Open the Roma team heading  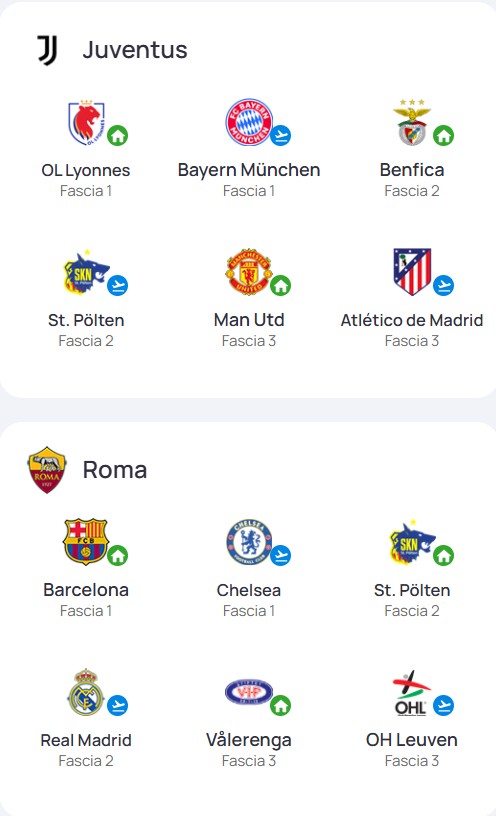tap(115, 470)
